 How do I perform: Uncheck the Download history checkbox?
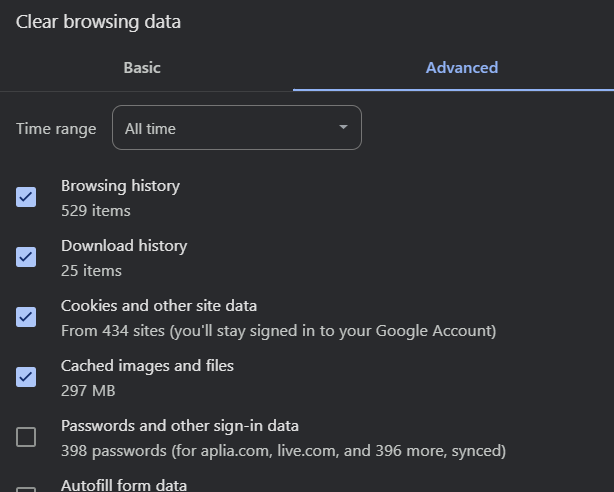26,257
